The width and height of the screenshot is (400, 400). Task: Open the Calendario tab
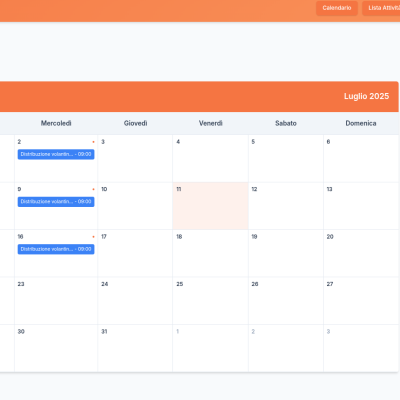pyautogui.click(x=337, y=8)
